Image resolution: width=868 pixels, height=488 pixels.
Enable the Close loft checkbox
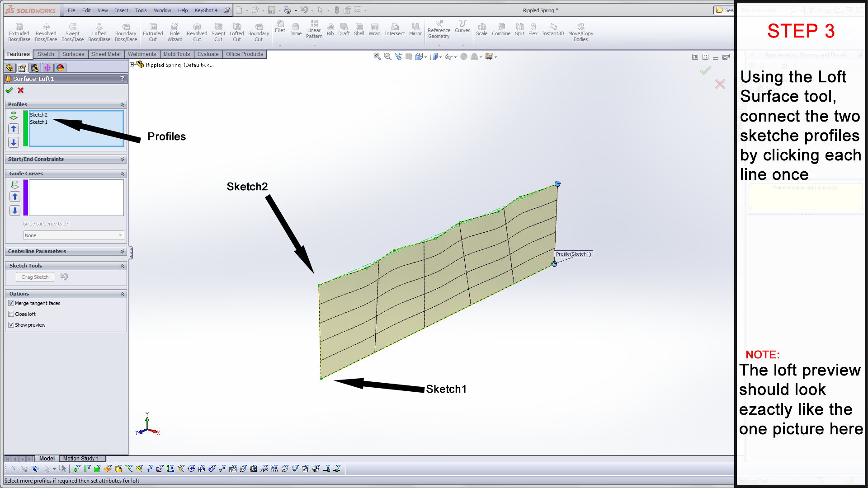click(x=11, y=314)
